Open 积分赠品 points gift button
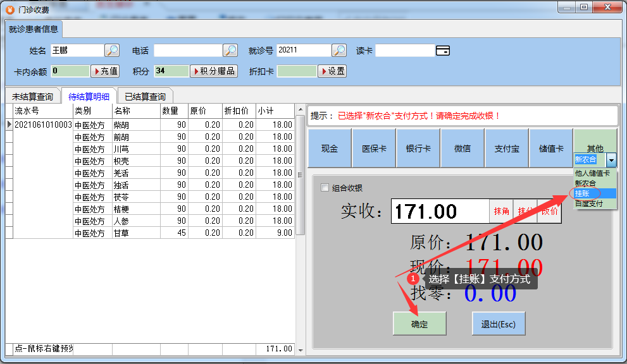Viewport: 627px width, 364px height. click(214, 71)
